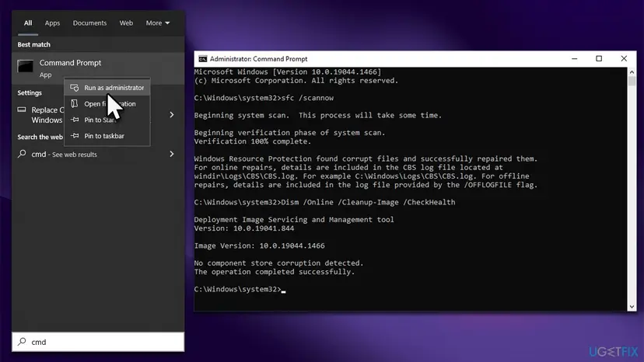Choose Pin to taskbar menu entry
Image resolution: width=644 pixels, height=362 pixels.
pos(107,136)
